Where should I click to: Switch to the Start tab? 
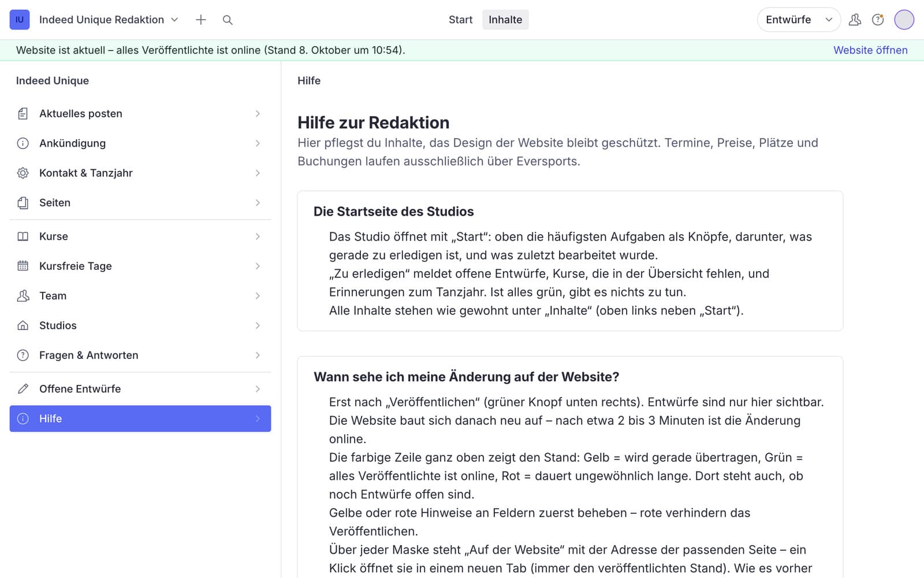460,20
